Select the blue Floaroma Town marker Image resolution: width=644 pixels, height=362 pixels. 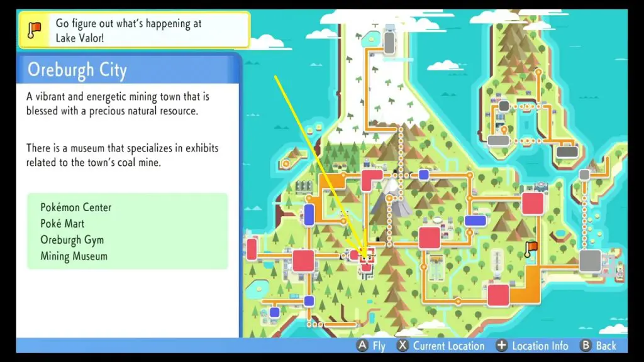click(x=309, y=214)
